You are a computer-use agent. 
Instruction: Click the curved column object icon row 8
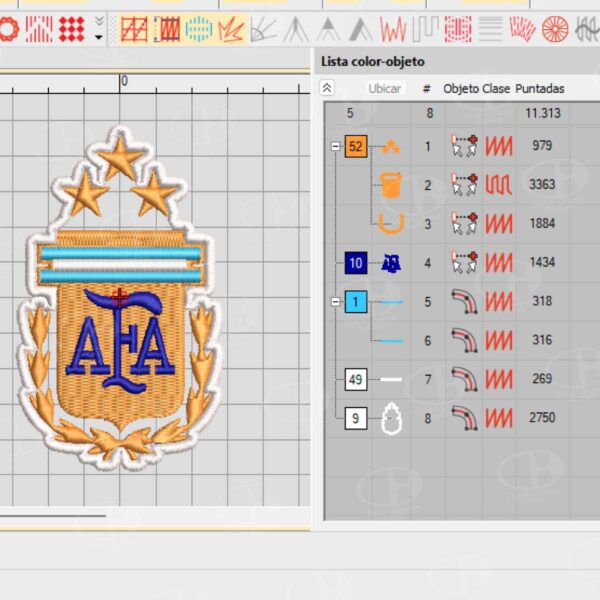coord(464,418)
